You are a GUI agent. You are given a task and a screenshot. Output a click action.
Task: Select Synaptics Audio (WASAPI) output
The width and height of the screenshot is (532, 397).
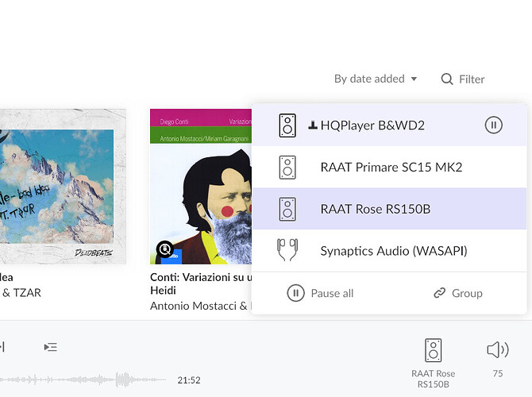point(390,251)
